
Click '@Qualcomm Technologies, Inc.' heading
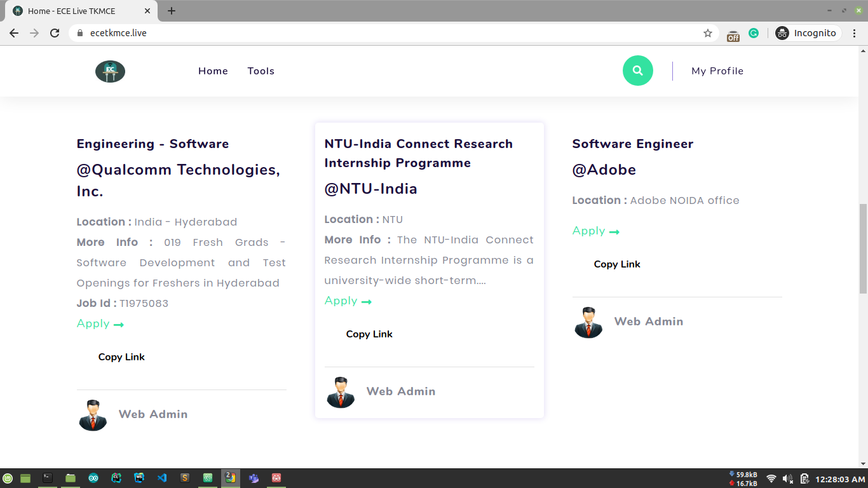tap(179, 180)
